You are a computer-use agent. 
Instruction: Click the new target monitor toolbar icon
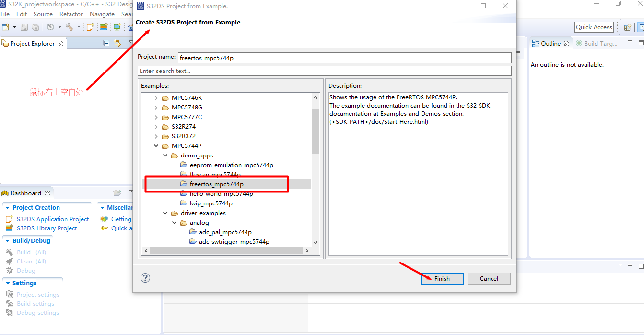[117, 27]
